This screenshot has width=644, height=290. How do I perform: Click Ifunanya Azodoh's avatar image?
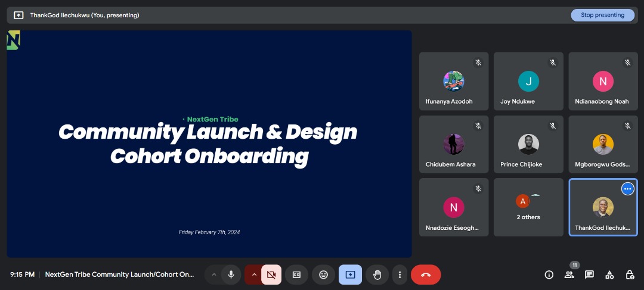(454, 81)
